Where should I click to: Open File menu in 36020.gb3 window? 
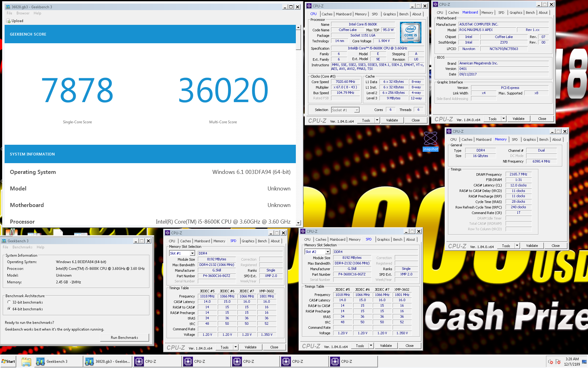pos(9,13)
